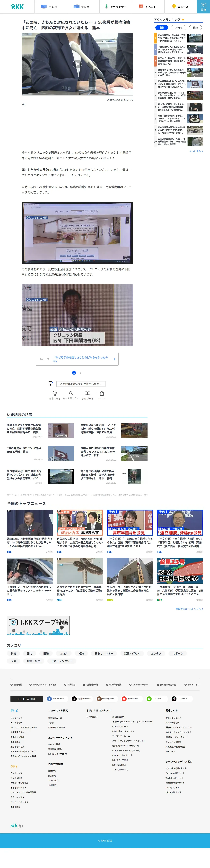The image size is (210, 868).
Task: Select the 経済 category chip
Action: click(x=81, y=653)
